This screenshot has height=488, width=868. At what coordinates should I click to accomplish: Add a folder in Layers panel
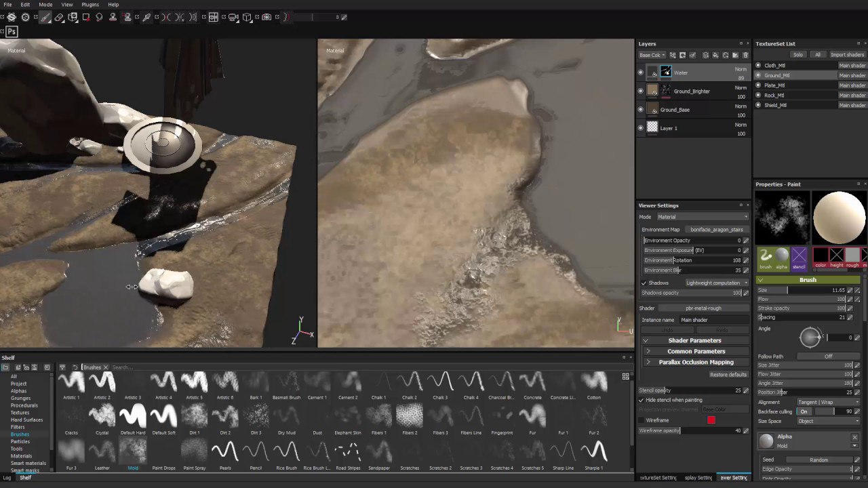pos(736,55)
